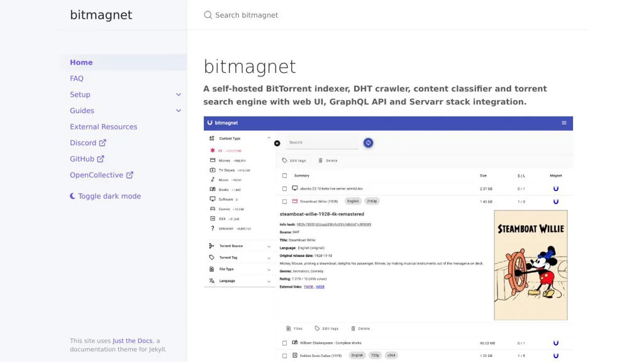Image resolution: width=644 pixels, height=362 pixels.
Task: Click the bitmagnet site title
Action: click(101, 15)
